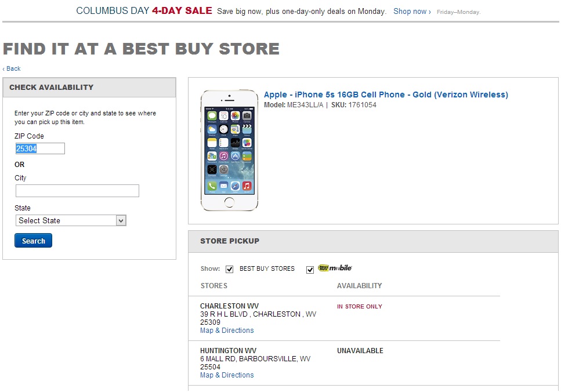Click the Back link

tap(12, 68)
